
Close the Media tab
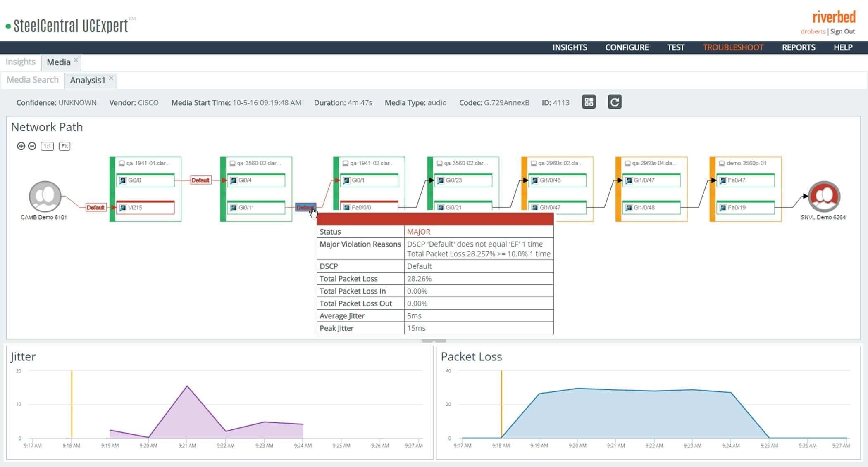pos(76,60)
